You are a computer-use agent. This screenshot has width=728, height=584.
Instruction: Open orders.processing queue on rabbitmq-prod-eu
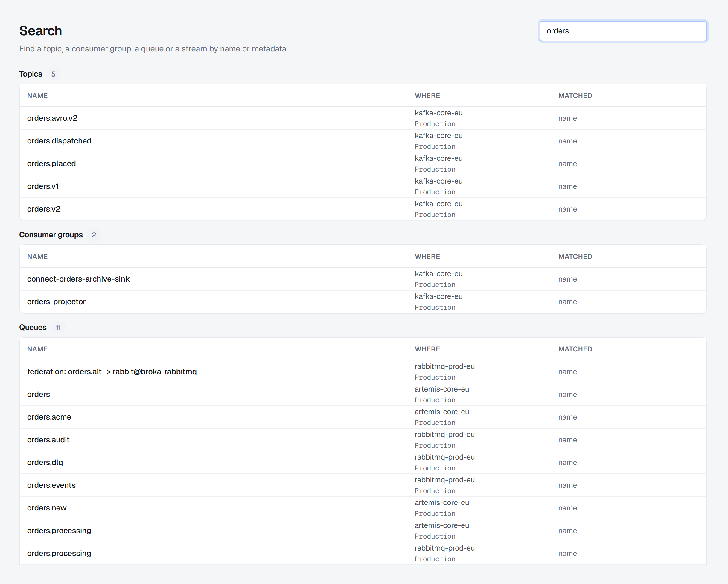click(363, 553)
